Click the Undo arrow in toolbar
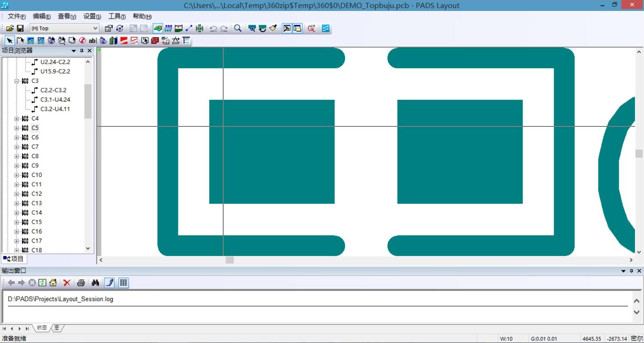 pos(213,29)
